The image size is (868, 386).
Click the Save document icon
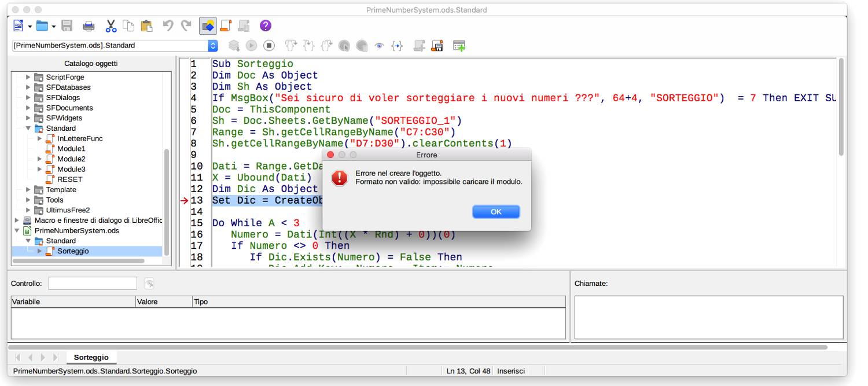click(x=67, y=26)
